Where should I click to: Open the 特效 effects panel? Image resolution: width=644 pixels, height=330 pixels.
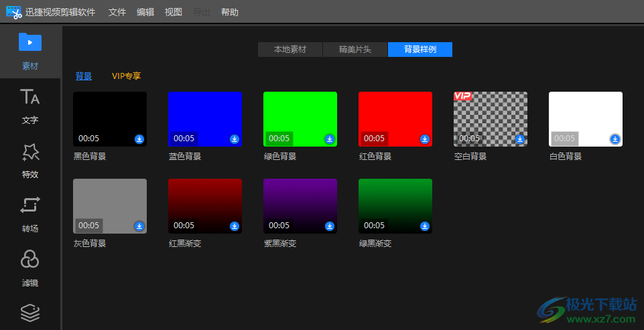click(x=30, y=159)
